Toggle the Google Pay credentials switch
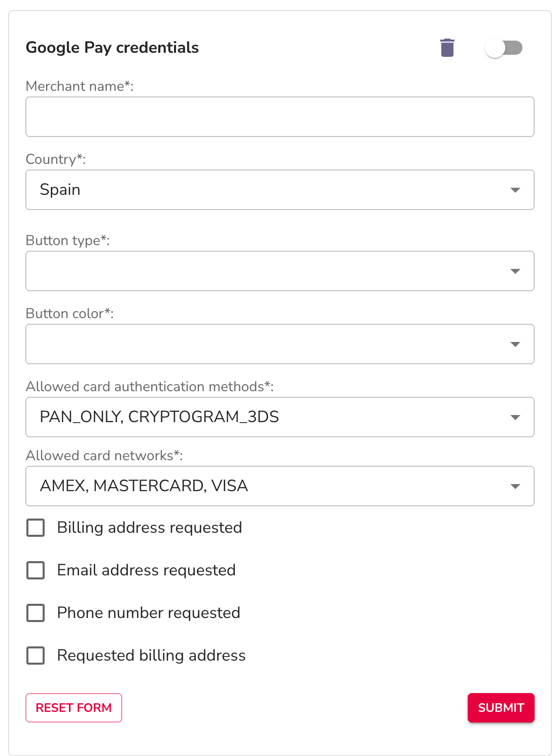Viewport: 560px width, 756px height. 504,48
